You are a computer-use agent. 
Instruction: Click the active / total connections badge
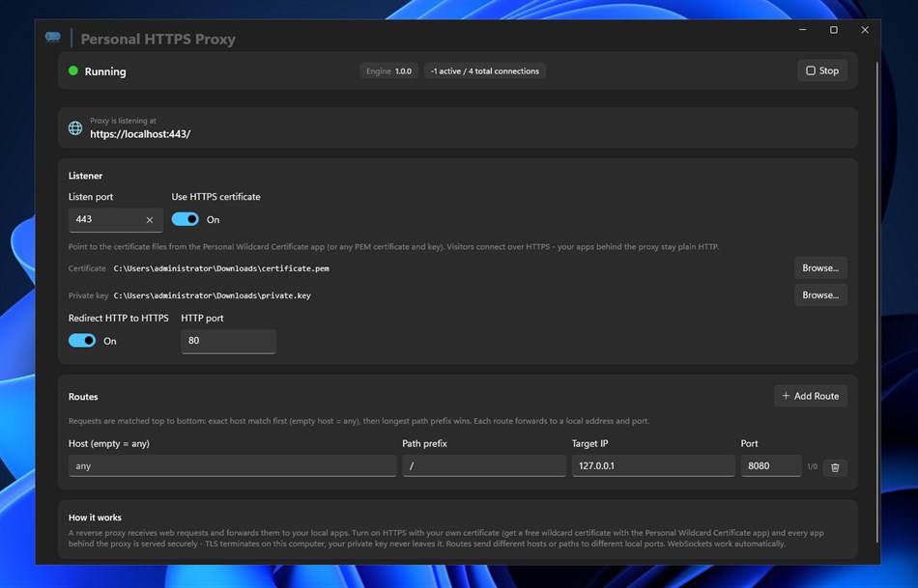485,70
